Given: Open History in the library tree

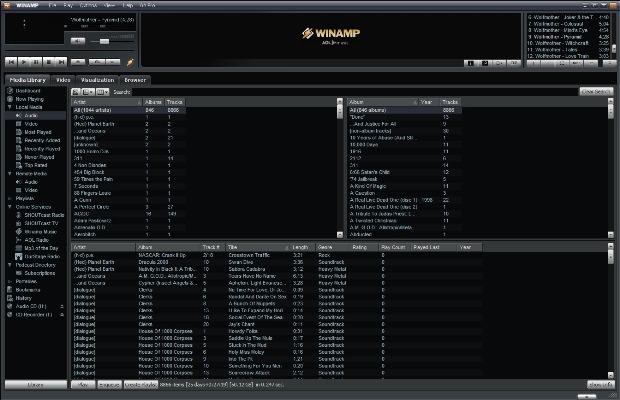Looking at the screenshot, I should 23,298.
